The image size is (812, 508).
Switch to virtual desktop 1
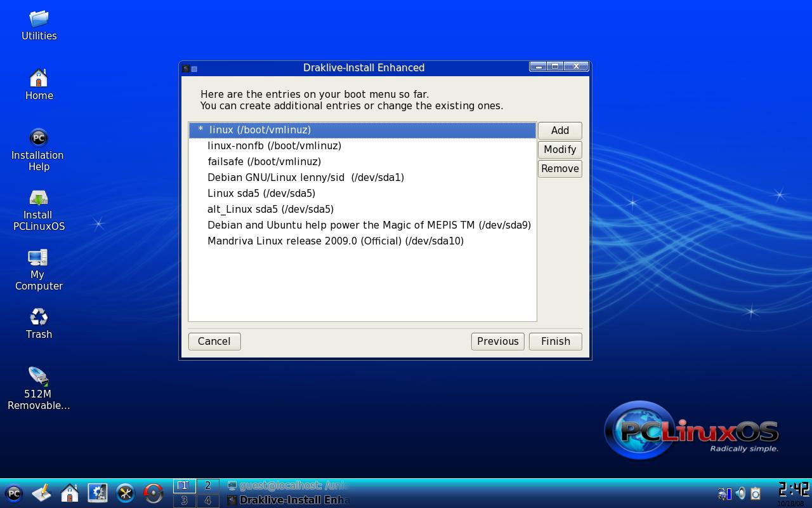[x=185, y=486]
